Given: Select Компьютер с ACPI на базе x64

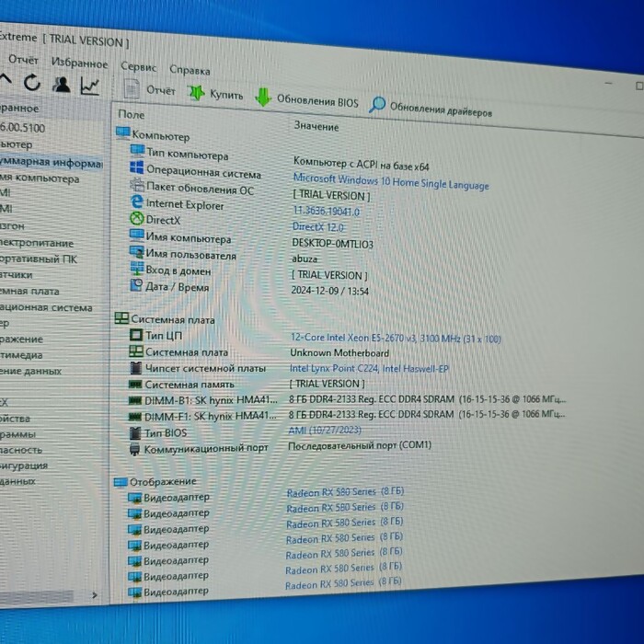Looking at the screenshot, I should pyautogui.click(x=361, y=165).
